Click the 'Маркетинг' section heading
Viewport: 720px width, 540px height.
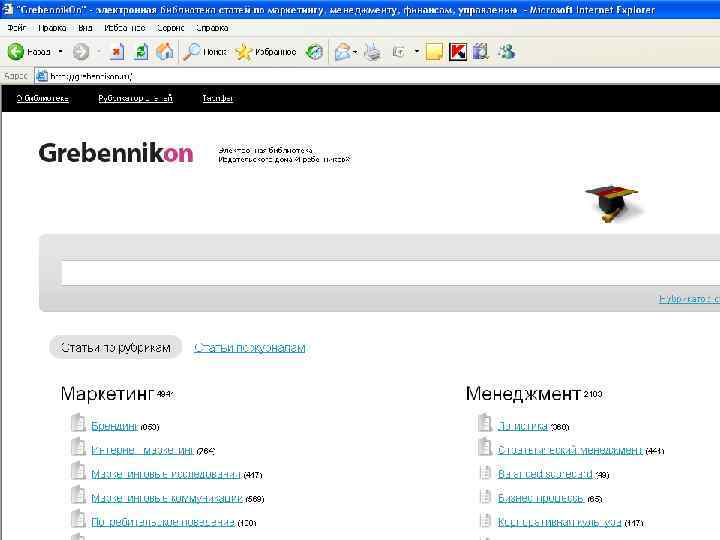tap(107, 394)
